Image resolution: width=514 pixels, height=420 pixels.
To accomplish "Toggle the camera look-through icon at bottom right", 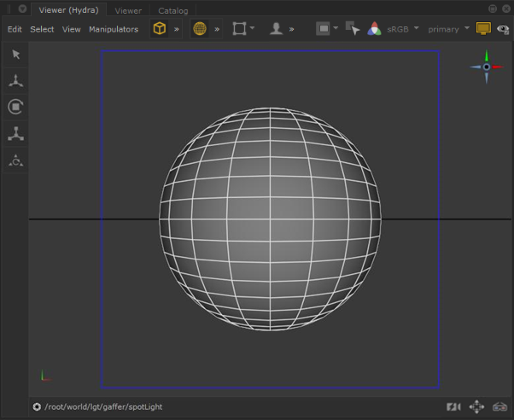I will click(454, 406).
